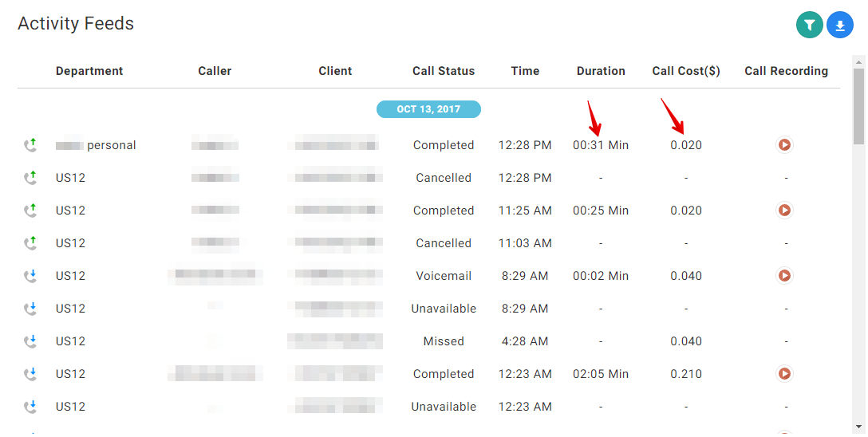Sort by the Call Status column header
Viewport: 868px width, 437px height.
[444, 71]
